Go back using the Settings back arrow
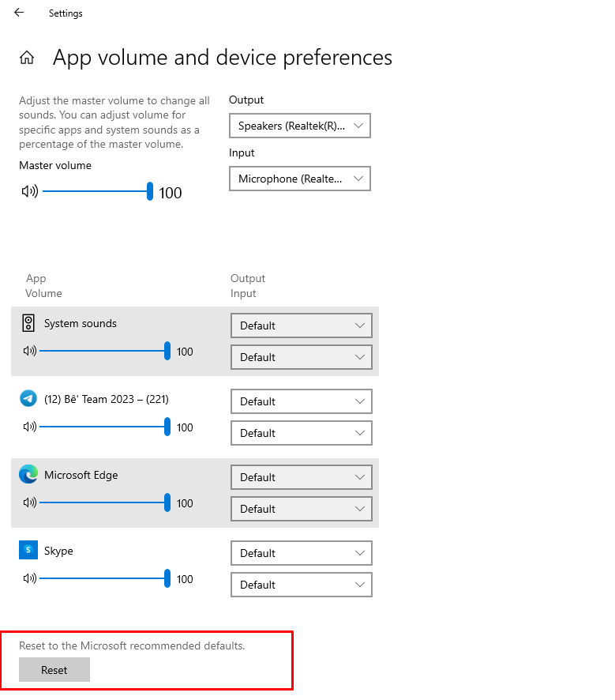 (x=19, y=13)
